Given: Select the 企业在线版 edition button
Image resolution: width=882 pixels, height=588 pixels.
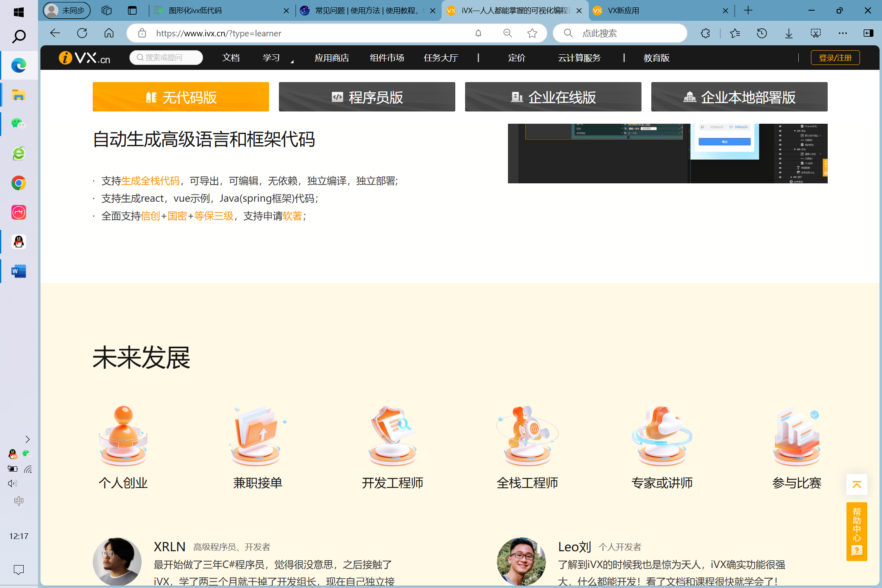Looking at the screenshot, I should pyautogui.click(x=553, y=97).
